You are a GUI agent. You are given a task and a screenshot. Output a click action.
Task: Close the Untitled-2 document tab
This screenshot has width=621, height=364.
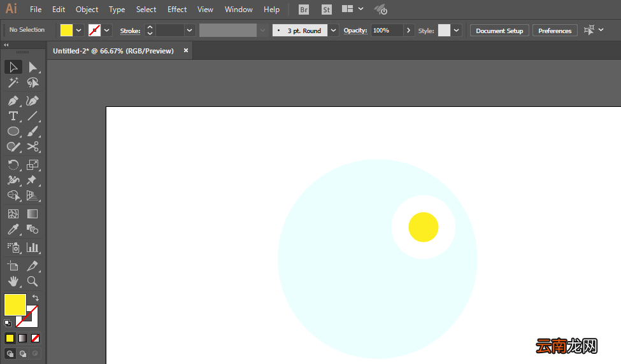point(186,50)
